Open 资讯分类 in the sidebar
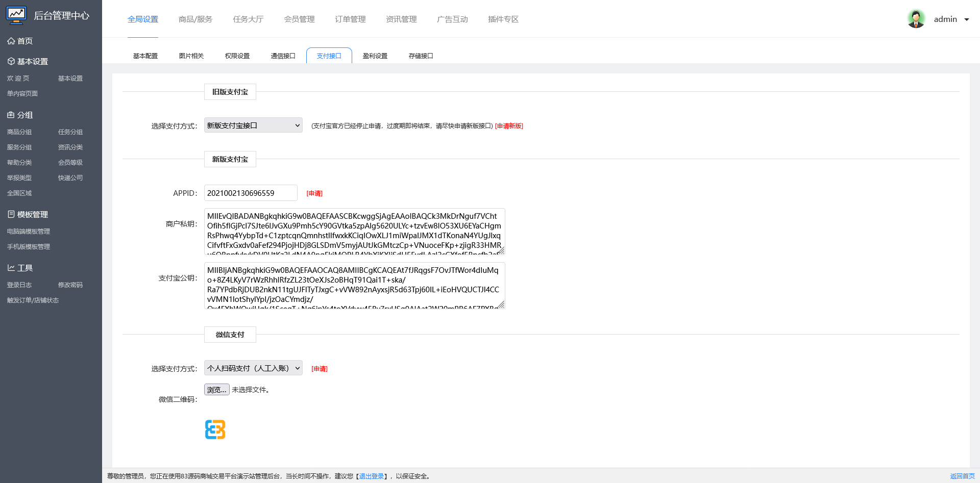 point(70,147)
